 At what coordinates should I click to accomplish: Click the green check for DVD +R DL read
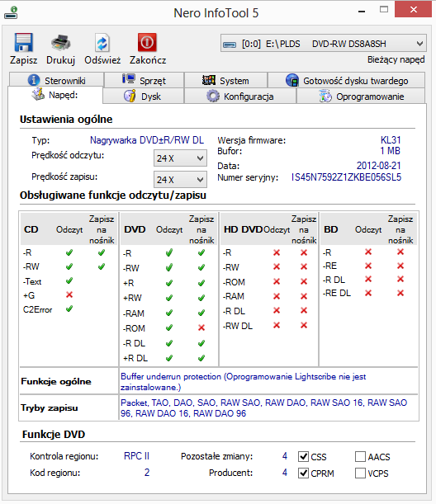169,358
